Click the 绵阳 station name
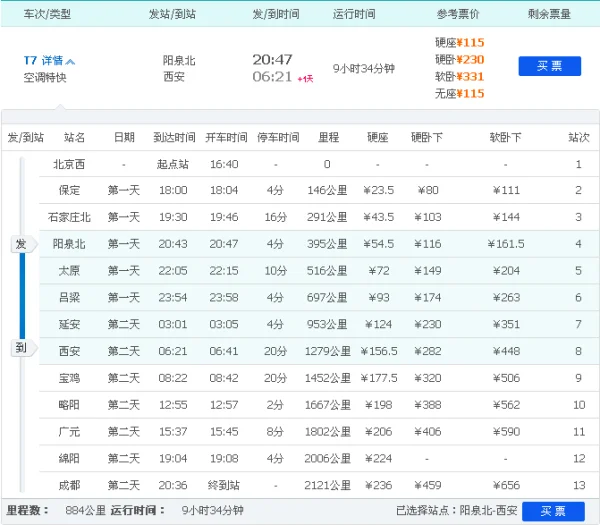Image resolution: width=600 pixels, height=525 pixels. coord(69,458)
